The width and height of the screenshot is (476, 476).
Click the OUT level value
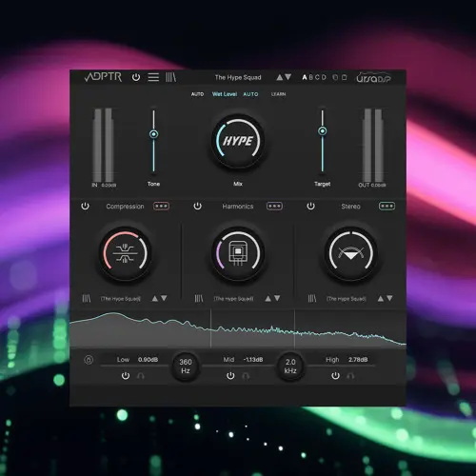[379, 185]
